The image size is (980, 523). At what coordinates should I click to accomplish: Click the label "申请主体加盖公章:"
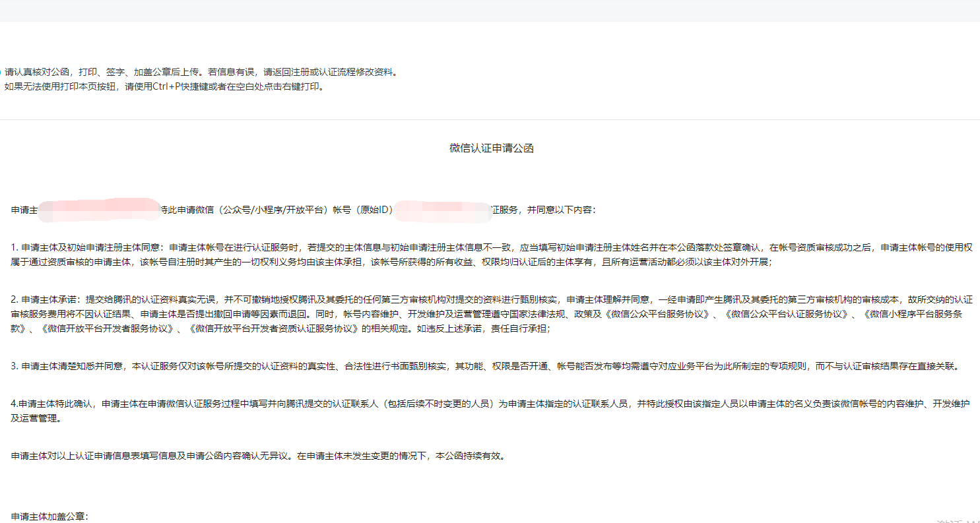49,516
